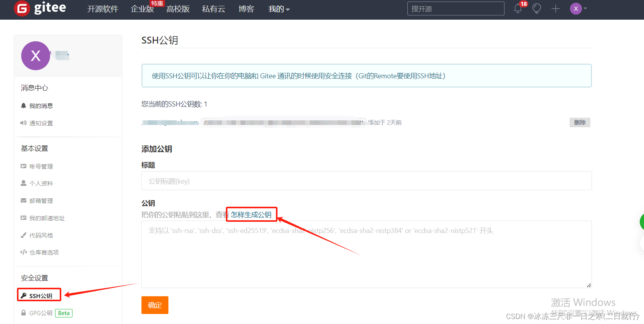Viewport: 644px width, 324px height.
Task: Click the lightbulb icon in header
Action: coord(536,8)
